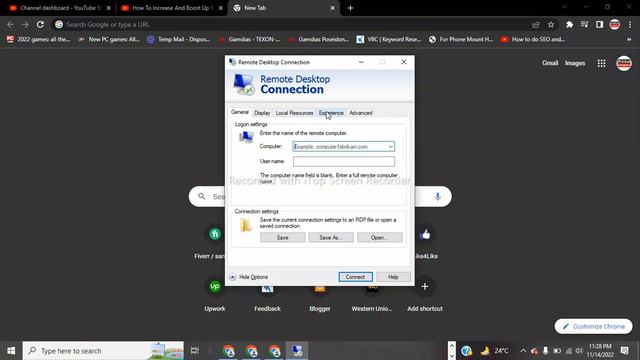640x360 pixels.
Task: Go back in Chrome browser
Action: click(10, 24)
